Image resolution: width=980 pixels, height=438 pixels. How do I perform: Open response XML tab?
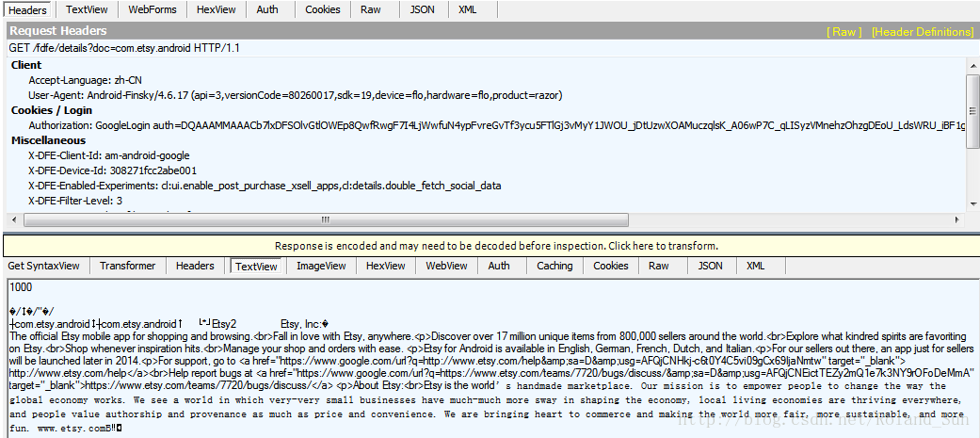pos(756,266)
